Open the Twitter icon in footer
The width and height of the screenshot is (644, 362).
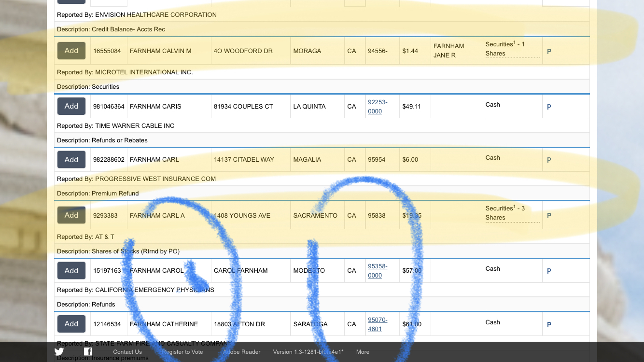pyautogui.click(x=59, y=352)
